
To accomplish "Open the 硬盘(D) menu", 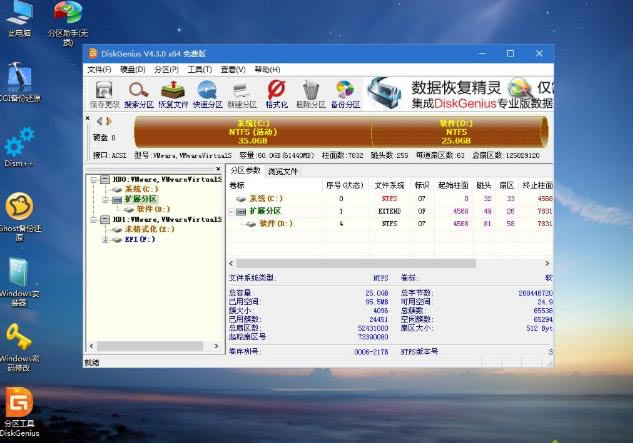I will point(132,69).
